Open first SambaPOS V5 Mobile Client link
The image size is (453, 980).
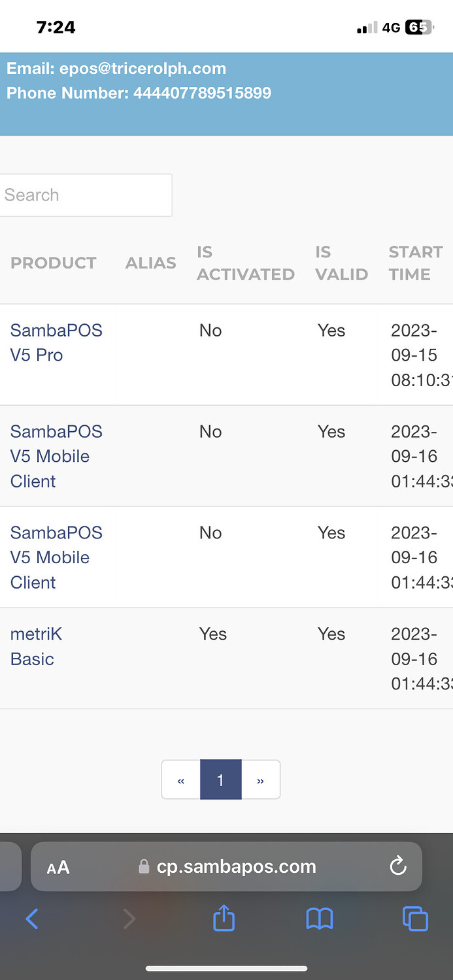coord(56,456)
